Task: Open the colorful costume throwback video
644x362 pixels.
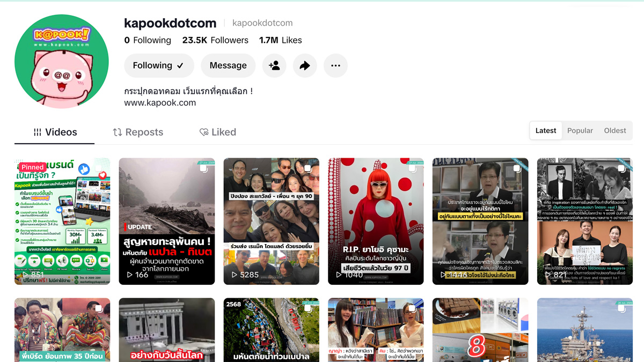Action: (62, 330)
